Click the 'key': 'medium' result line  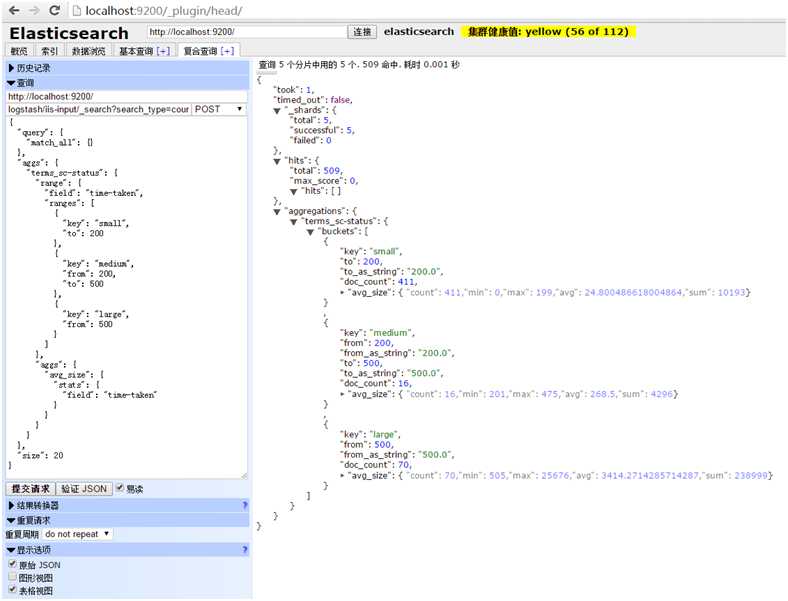tap(378, 333)
